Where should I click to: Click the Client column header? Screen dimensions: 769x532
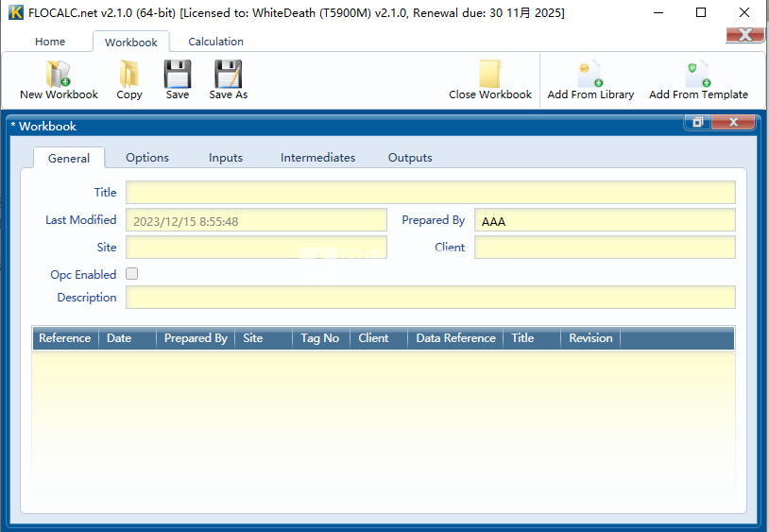pyautogui.click(x=379, y=338)
